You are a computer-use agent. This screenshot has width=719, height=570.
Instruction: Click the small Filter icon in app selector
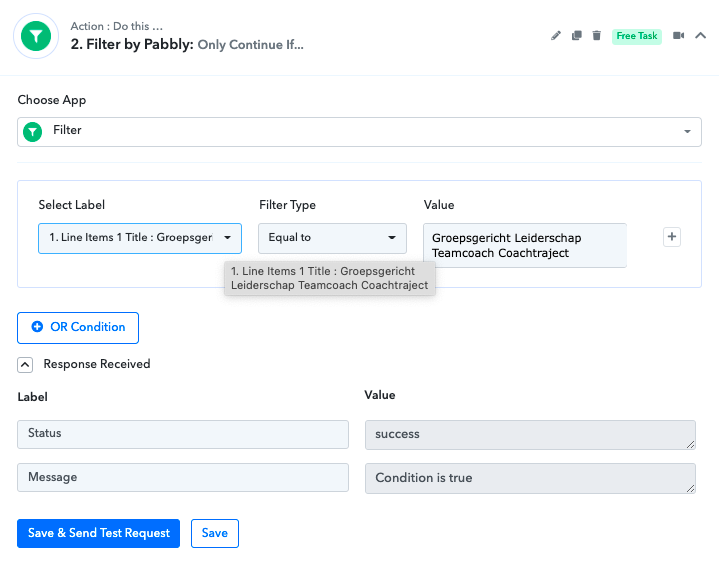33,132
